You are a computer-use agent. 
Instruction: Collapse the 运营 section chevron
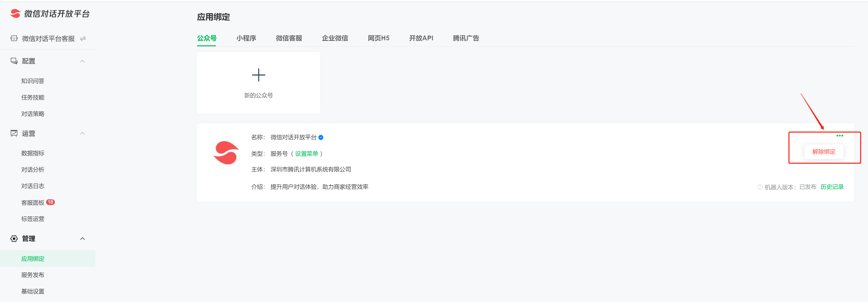(83, 133)
